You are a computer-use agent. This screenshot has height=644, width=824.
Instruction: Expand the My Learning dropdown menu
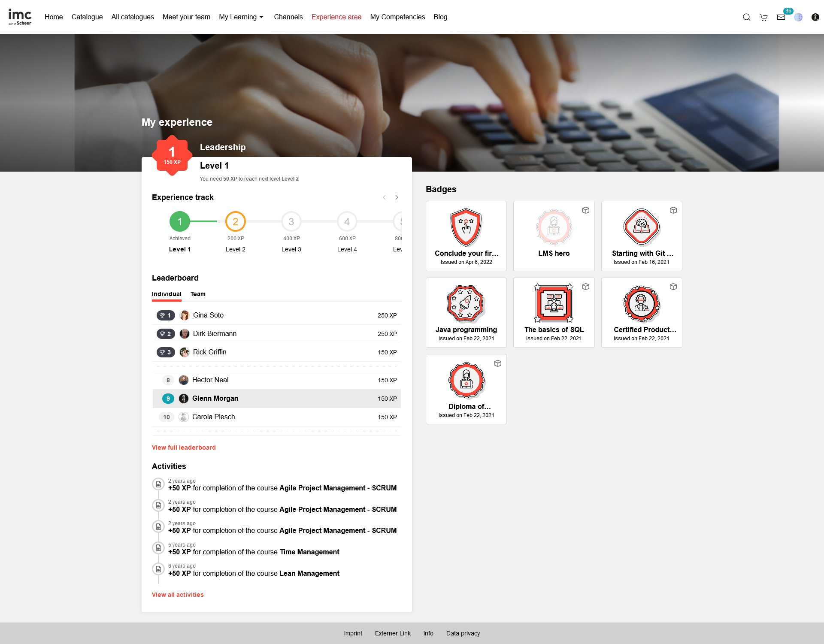241,17
